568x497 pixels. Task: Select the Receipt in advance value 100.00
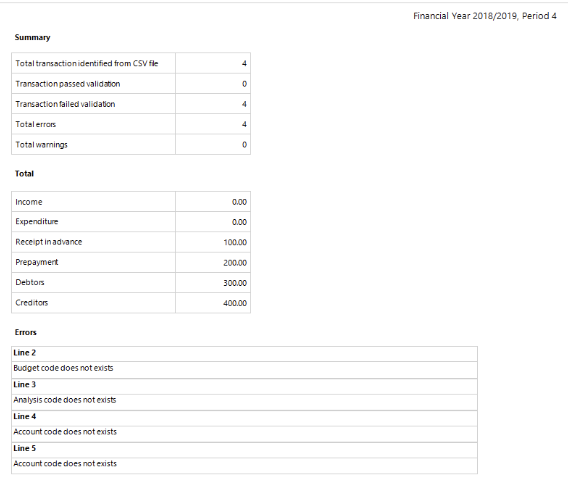click(235, 242)
